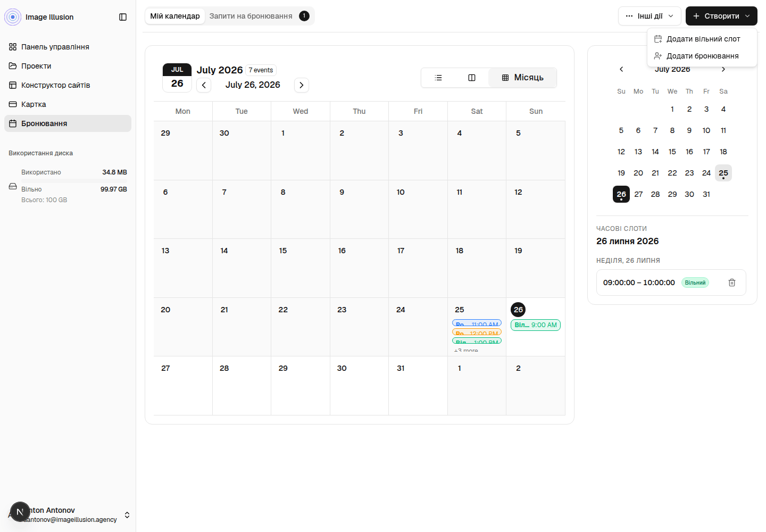This screenshot has width=766, height=532.
Task: Open the 9:00 AM event on 26
Action: [x=536, y=325]
